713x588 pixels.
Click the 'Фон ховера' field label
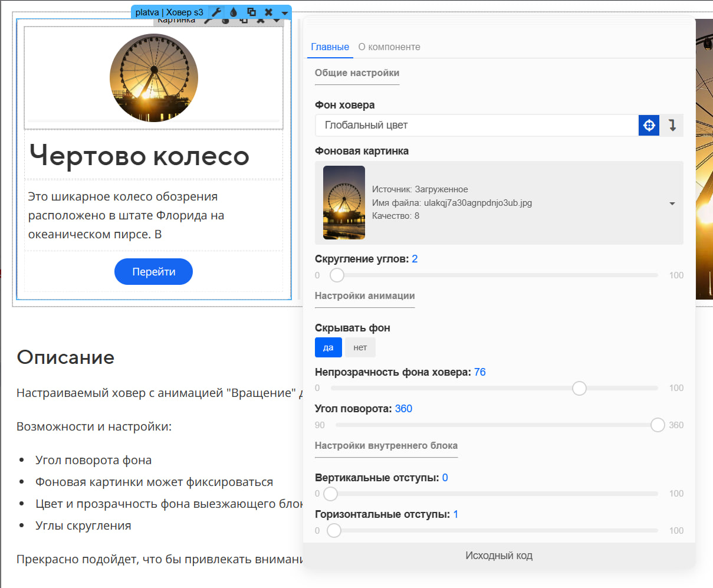point(344,105)
